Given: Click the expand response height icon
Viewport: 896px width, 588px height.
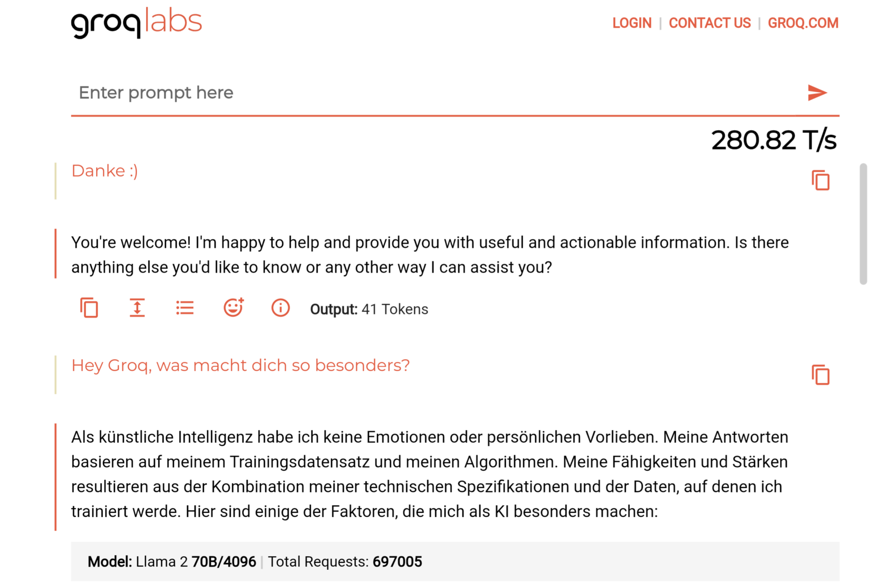Looking at the screenshot, I should click(137, 308).
